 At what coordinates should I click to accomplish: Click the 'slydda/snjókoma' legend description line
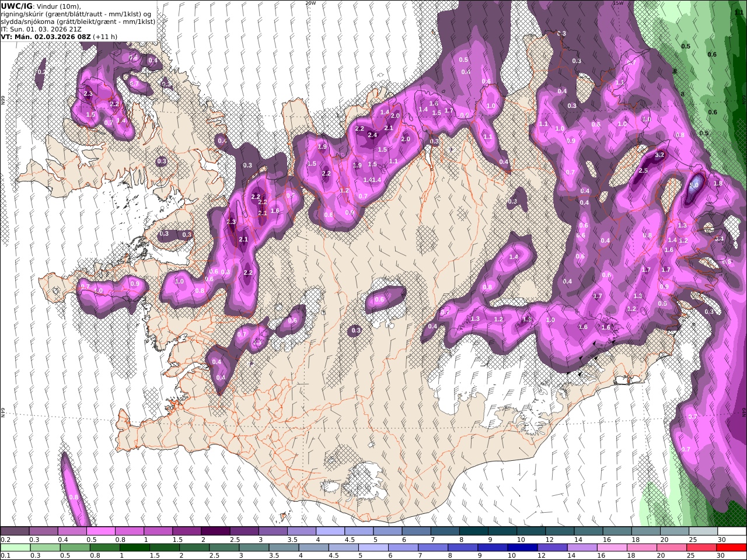click(x=78, y=22)
